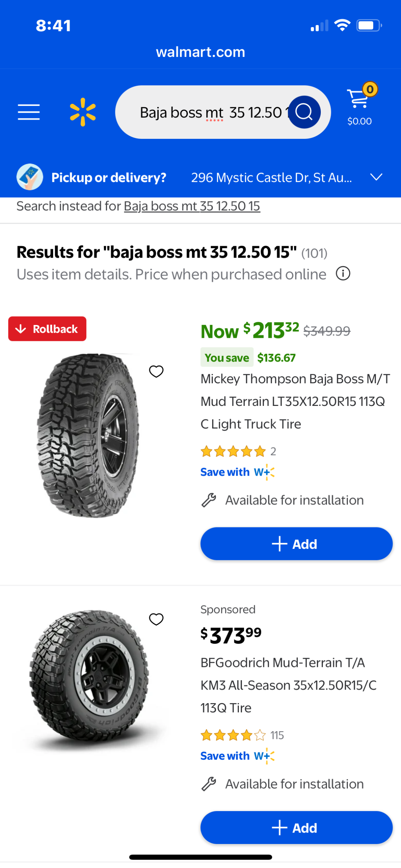Add the BFGoodrich KM3 tire to cart
The height and width of the screenshot is (868, 401).
tap(296, 828)
